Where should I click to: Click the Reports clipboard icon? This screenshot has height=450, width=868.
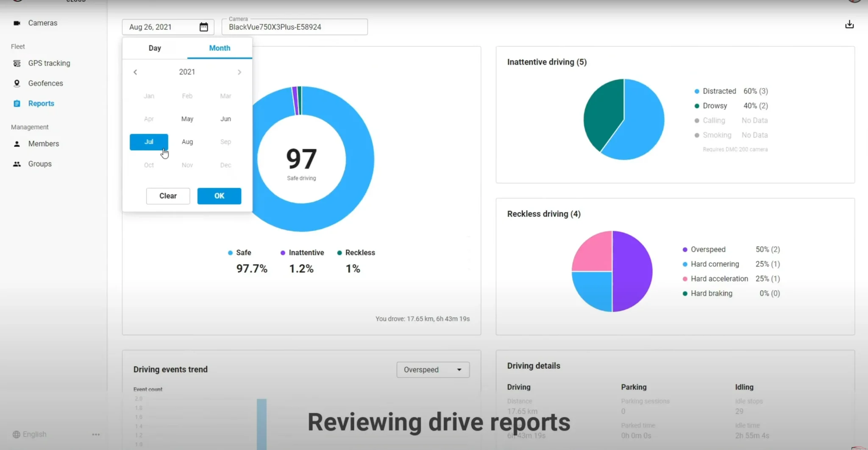pyautogui.click(x=17, y=103)
